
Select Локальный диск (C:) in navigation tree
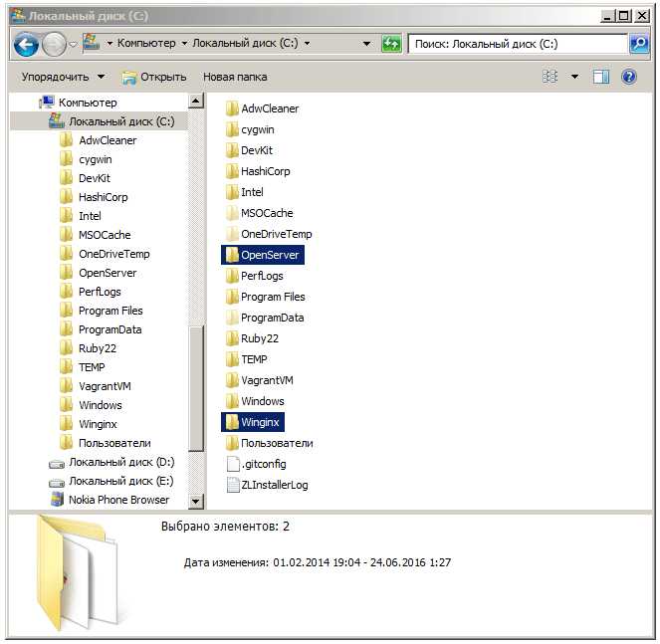tap(121, 121)
